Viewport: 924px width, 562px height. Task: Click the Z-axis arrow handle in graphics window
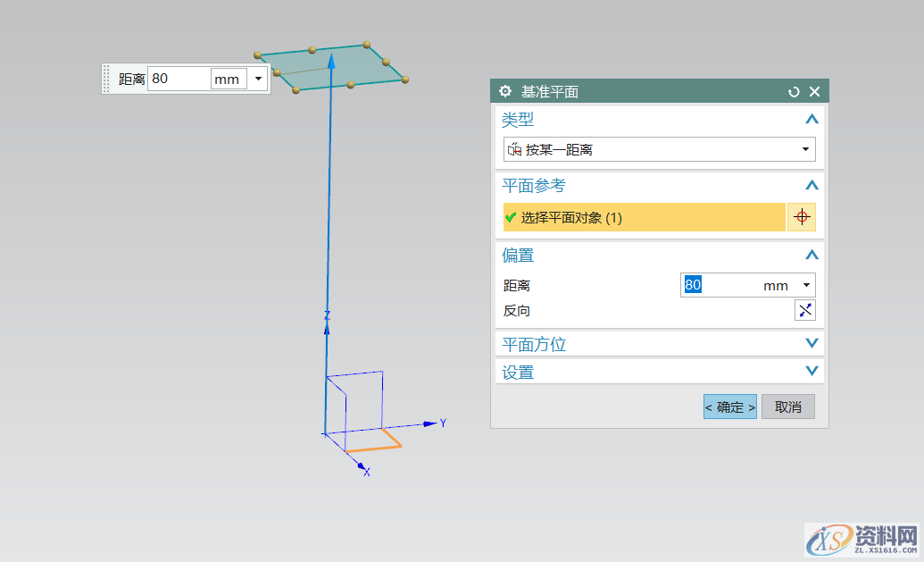331,61
